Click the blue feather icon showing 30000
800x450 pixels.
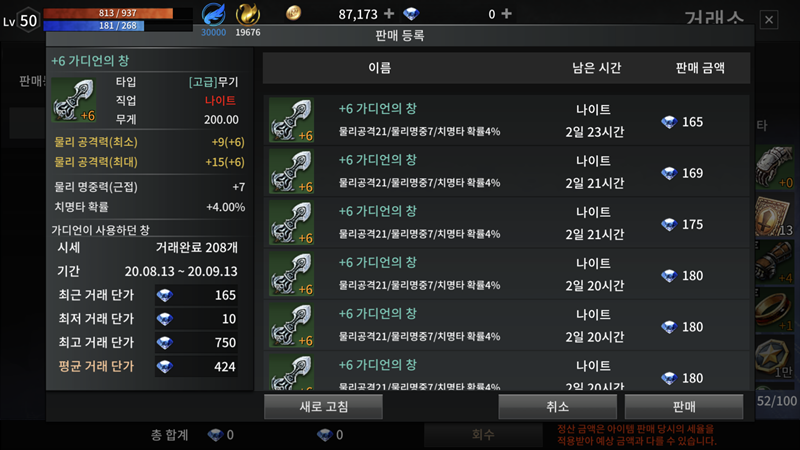(x=213, y=14)
